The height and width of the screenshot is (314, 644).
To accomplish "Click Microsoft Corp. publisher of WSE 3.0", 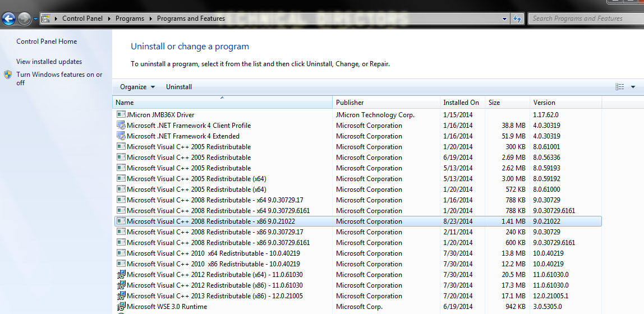I will tap(360, 307).
